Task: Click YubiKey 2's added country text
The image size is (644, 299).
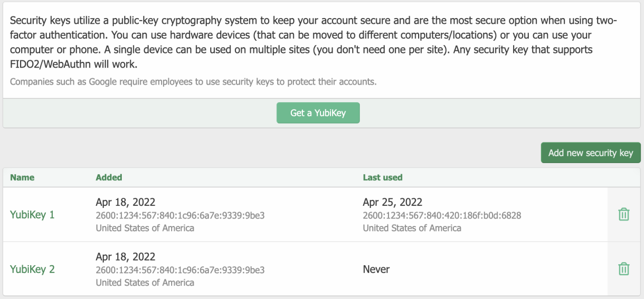Action: 145,282
